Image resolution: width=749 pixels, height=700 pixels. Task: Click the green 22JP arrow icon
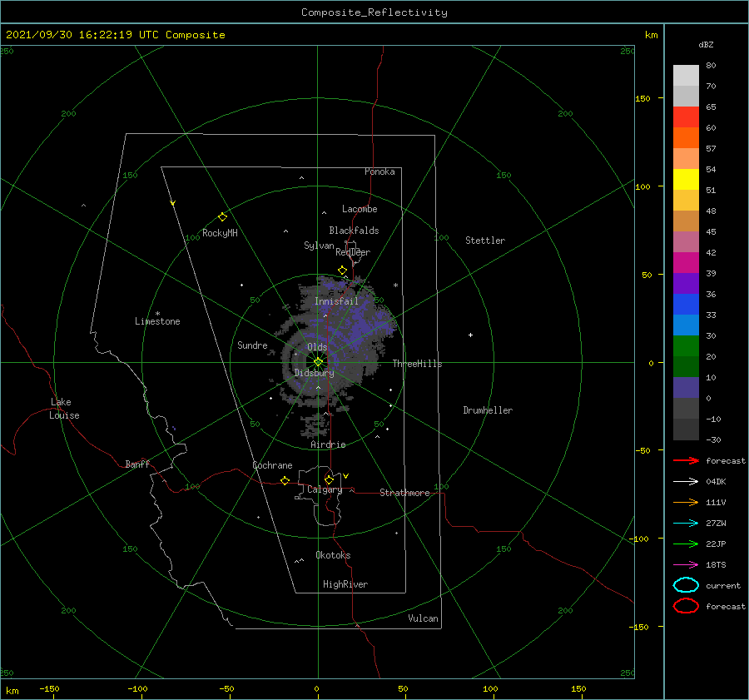686,544
